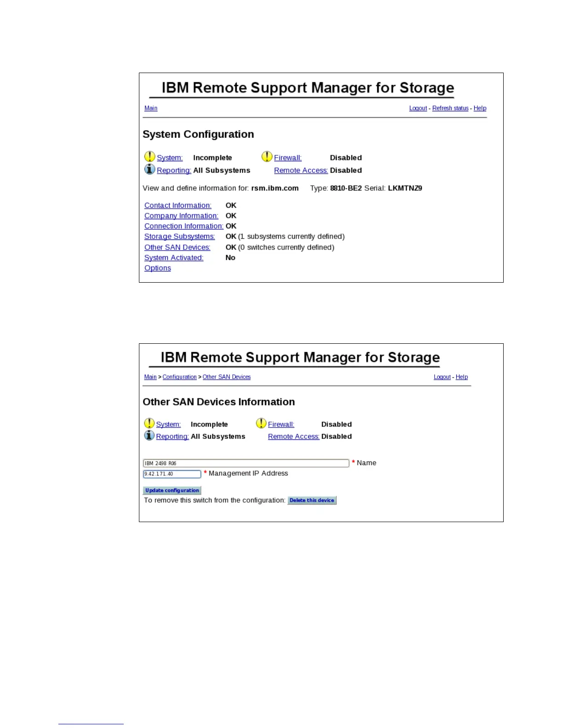The height and width of the screenshot is (728, 563).
Task: Open Other SAN Devices in configuration list
Action: (x=178, y=247)
